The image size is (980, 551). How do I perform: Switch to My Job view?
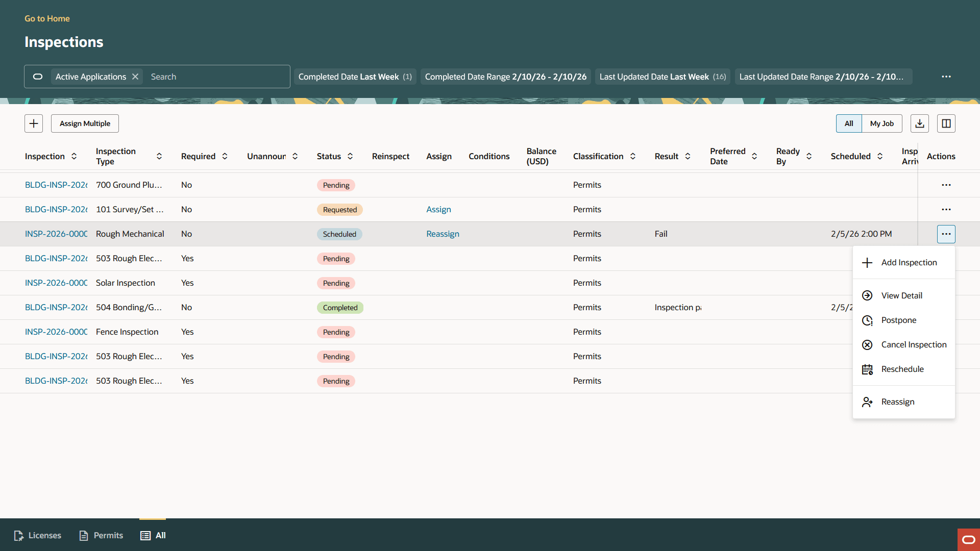pos(881,123)
